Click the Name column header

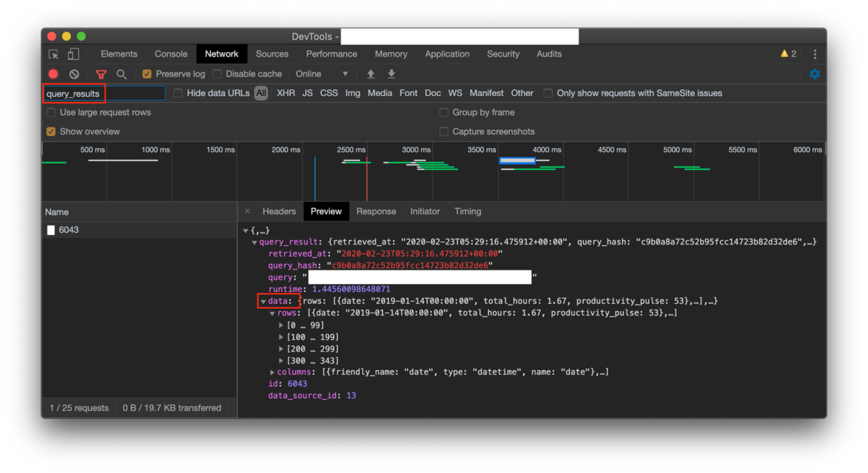click(x=139, y=212)
